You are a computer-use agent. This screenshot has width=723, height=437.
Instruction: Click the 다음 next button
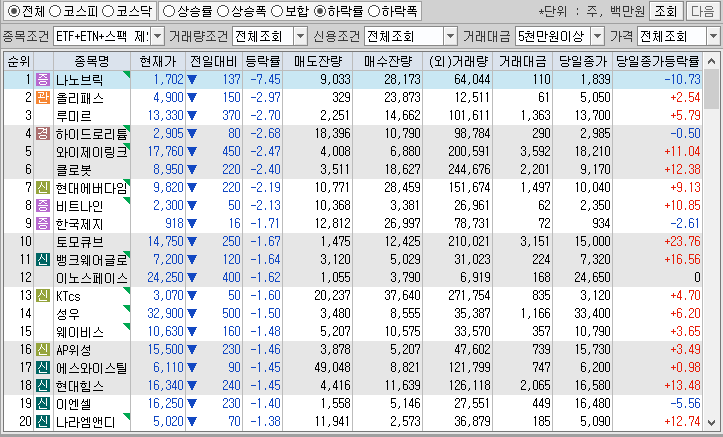[x=703, y=11]
